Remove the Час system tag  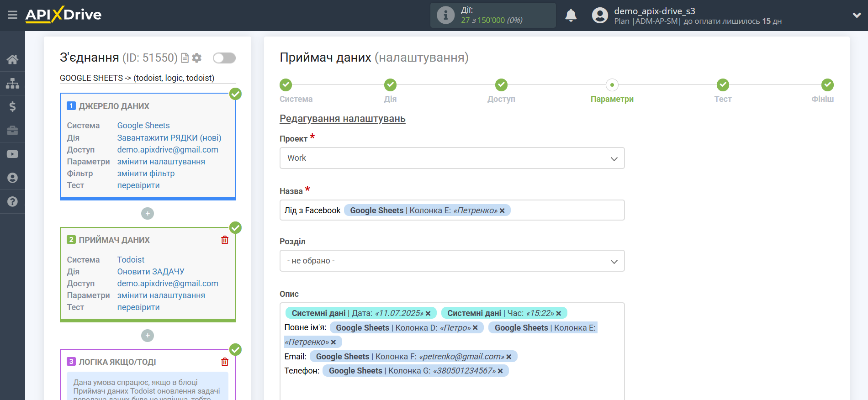(558, 313)
